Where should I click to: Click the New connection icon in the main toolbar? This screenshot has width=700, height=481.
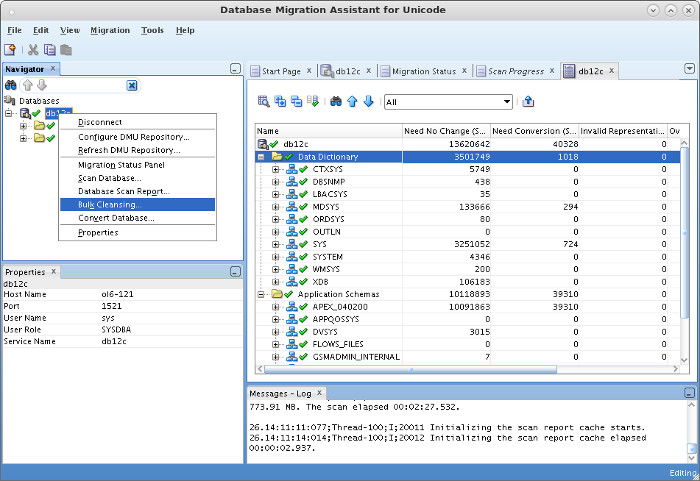point(10,49)
